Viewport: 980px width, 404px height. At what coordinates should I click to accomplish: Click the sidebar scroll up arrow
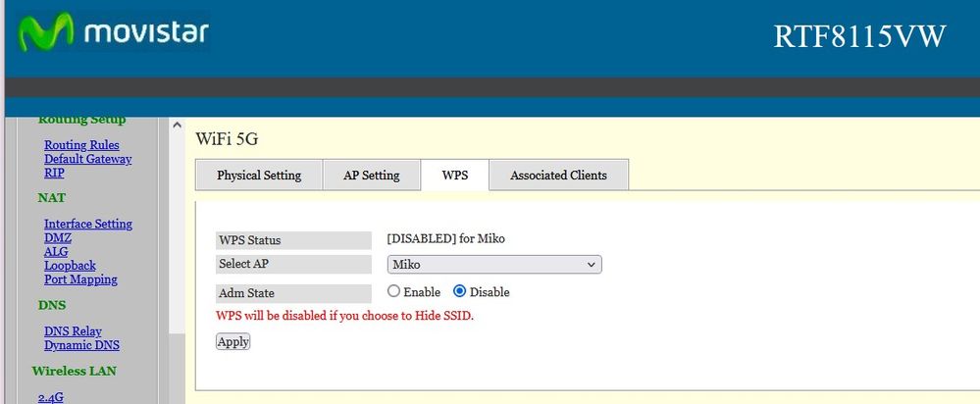tap(177, 126)
